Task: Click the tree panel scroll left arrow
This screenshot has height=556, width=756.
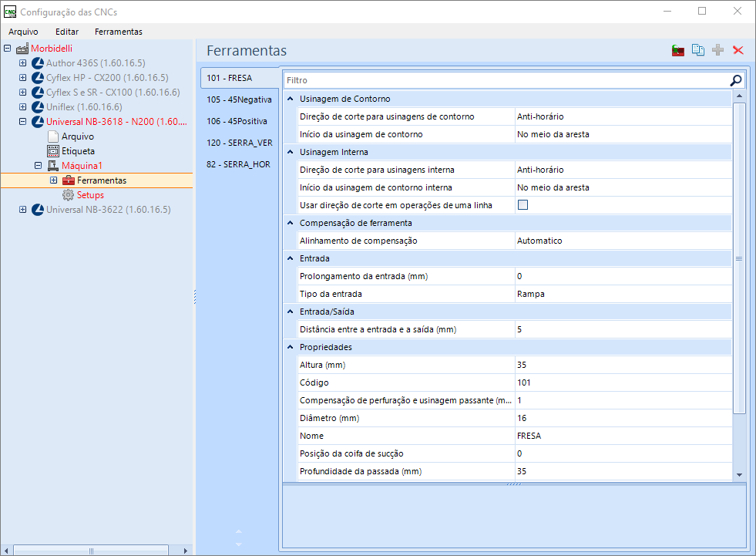Action: (6, 551)
